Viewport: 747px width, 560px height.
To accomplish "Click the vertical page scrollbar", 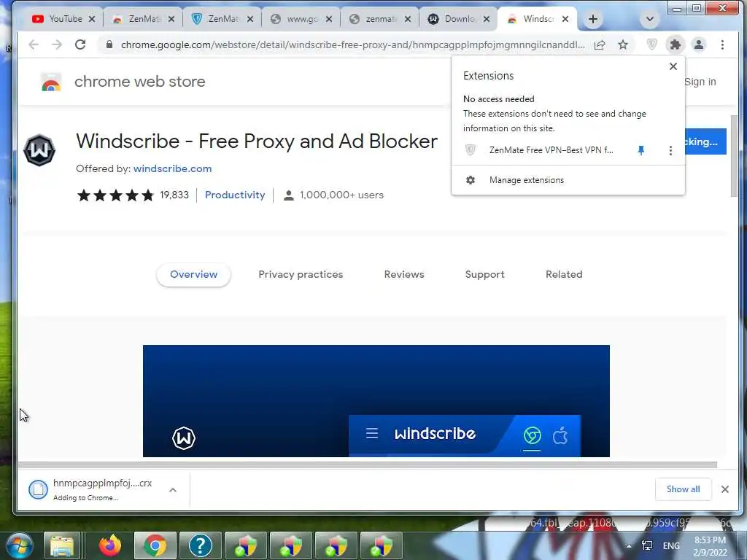I will [x=734, y=156].
